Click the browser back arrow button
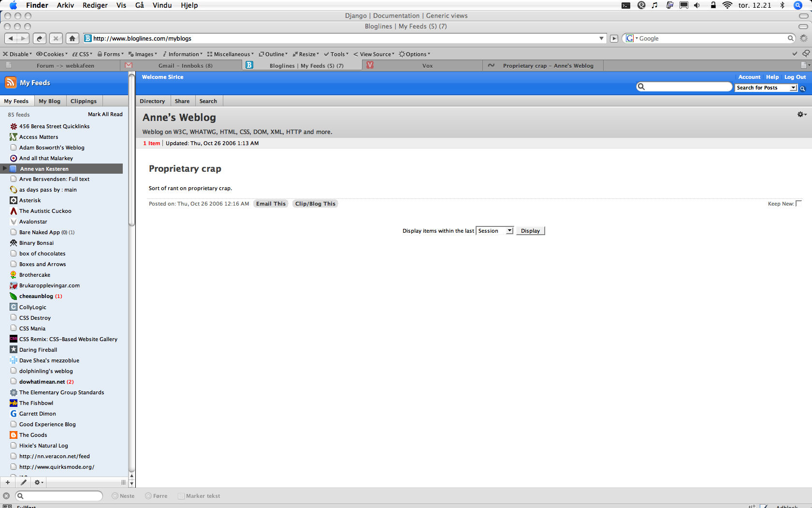Screen dimensions: 812x508 [x=11, y=38]
